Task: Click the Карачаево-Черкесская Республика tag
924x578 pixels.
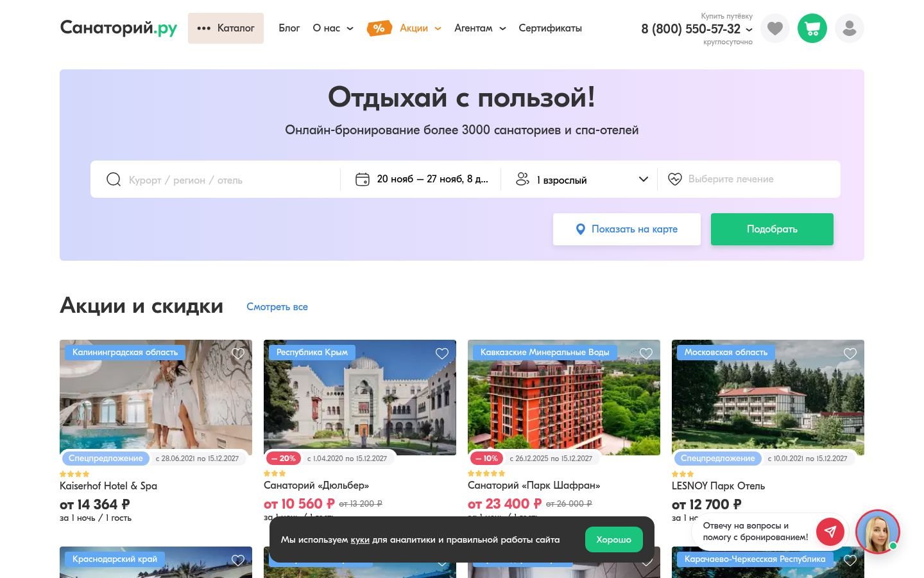Action: click(x=755, y=559)
